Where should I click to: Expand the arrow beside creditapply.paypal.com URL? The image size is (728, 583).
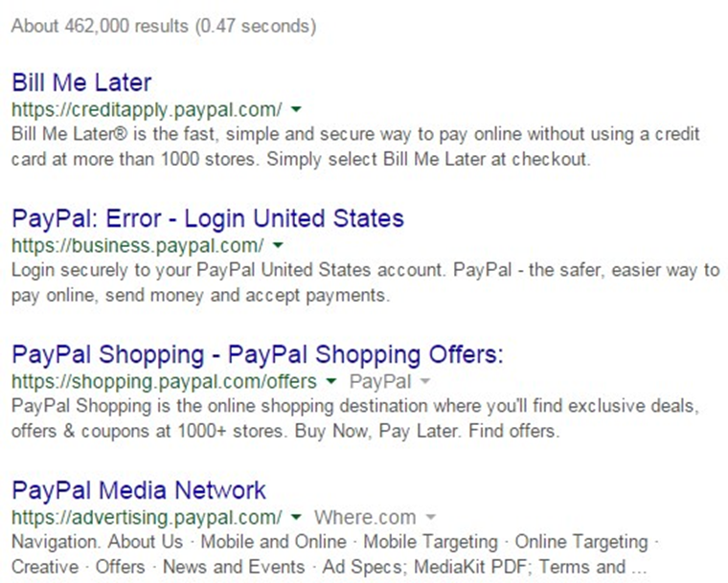coord(296,110)
